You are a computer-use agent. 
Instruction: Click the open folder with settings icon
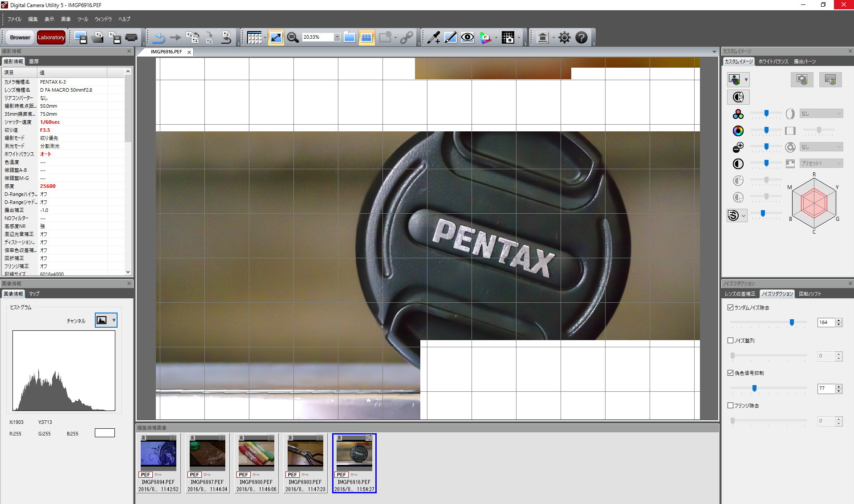(x=98, y=38)
